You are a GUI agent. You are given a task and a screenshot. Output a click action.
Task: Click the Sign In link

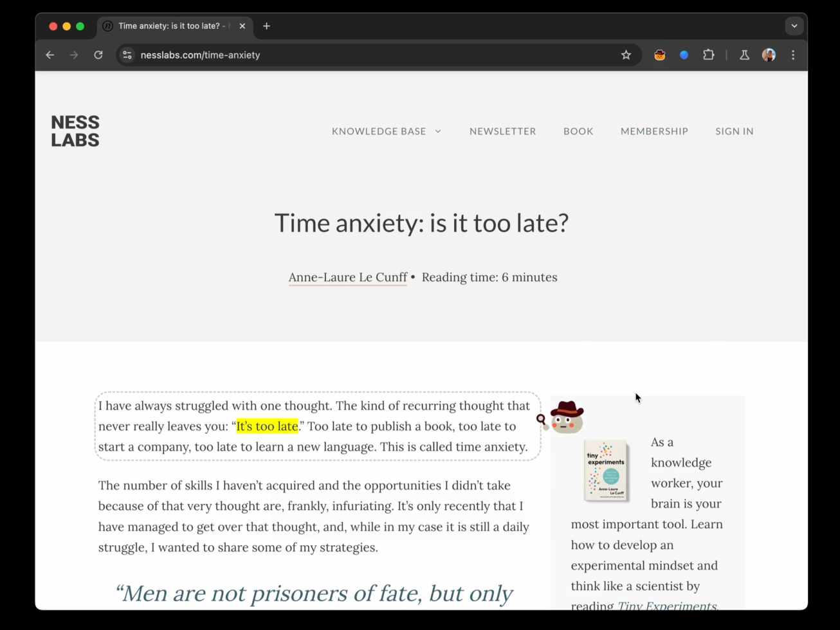pyautogui.click(x=735, y=131)
